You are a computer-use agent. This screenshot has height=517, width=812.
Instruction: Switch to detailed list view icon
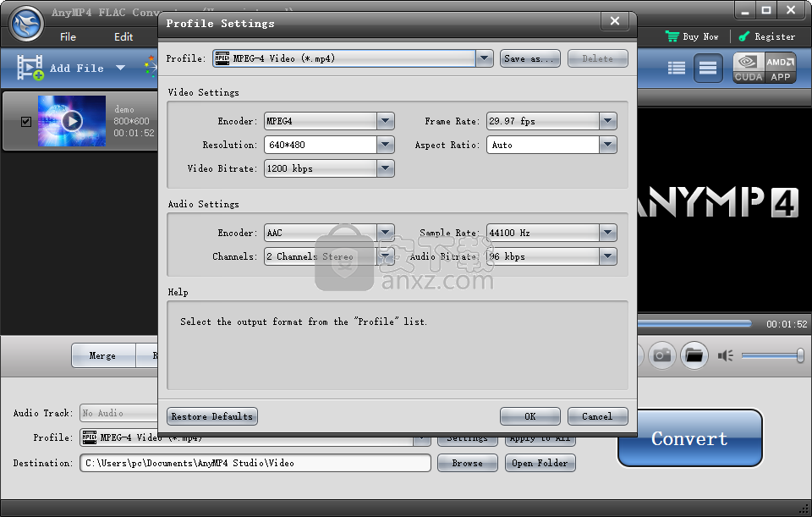click(677, 68)
